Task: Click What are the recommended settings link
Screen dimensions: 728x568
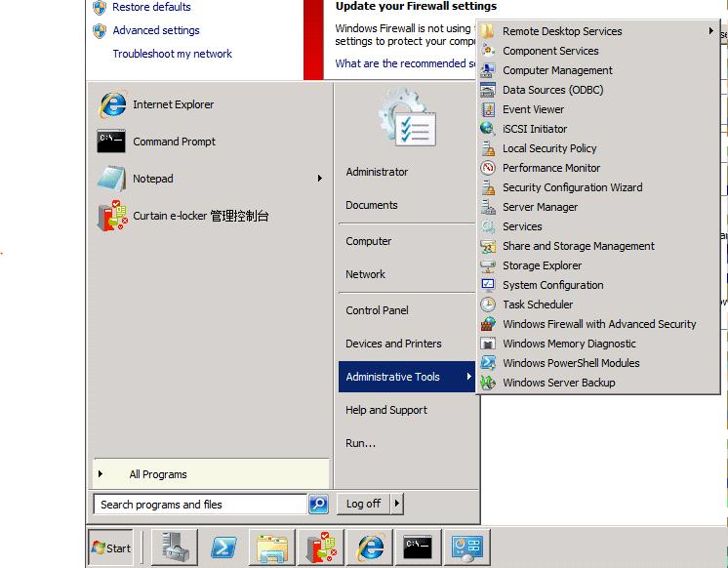Action: pos(405,63)
